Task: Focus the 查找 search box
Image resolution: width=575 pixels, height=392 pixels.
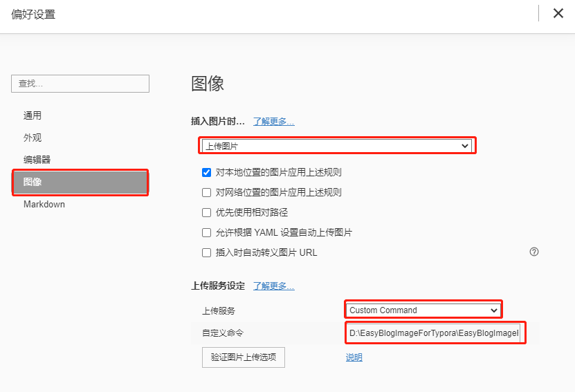Action: pyautogui.click(x=80, y=84)
